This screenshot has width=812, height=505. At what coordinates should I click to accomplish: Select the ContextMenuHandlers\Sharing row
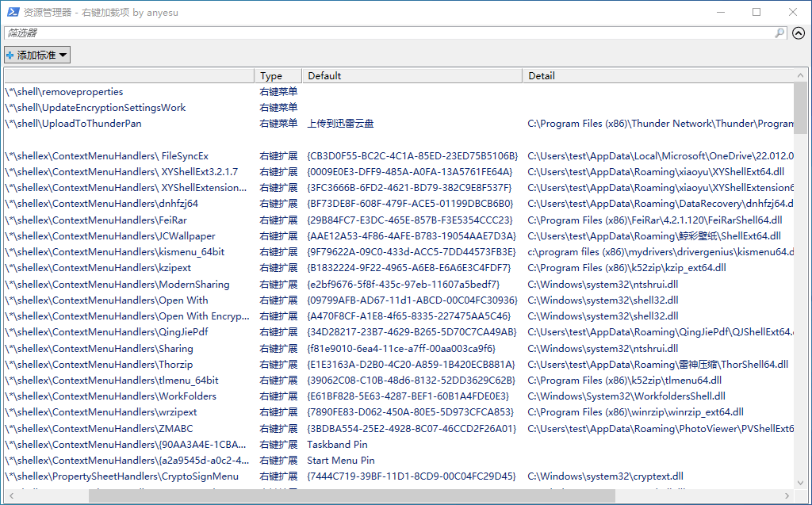399,349
